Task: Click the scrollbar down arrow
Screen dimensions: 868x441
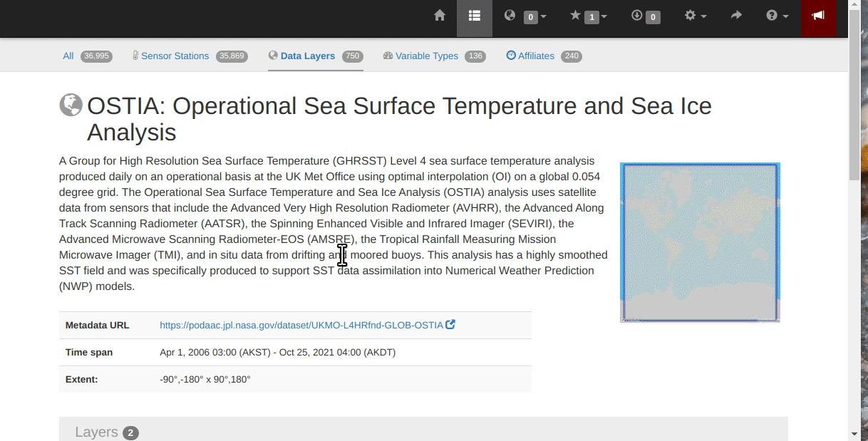Action: point(854,433)
